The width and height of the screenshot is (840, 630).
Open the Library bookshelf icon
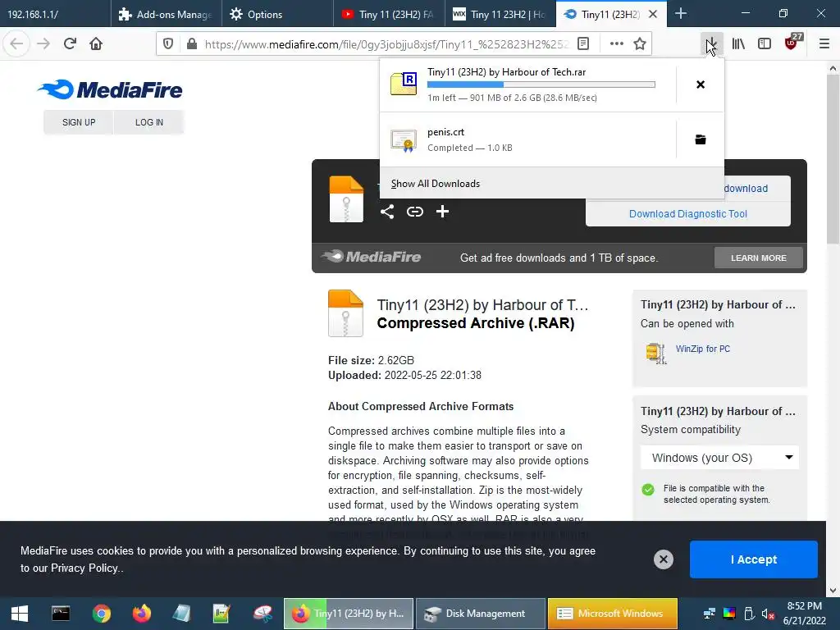coord(739,44)
